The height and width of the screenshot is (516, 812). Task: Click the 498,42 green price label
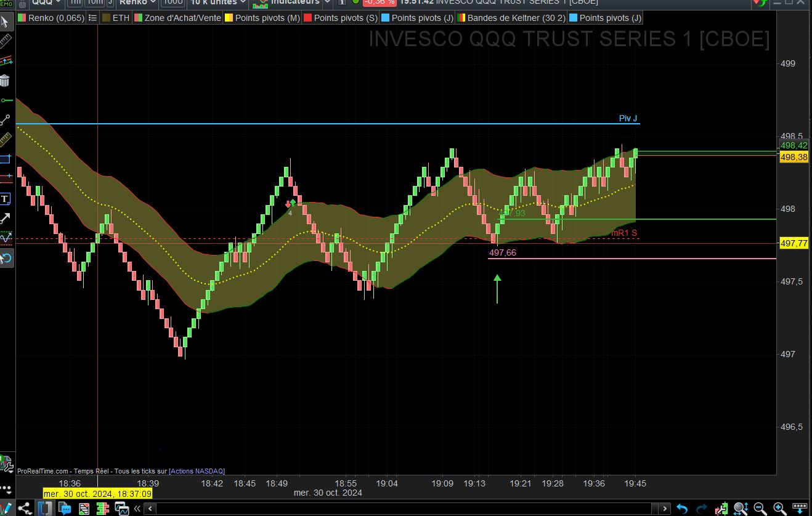(794, 145)
